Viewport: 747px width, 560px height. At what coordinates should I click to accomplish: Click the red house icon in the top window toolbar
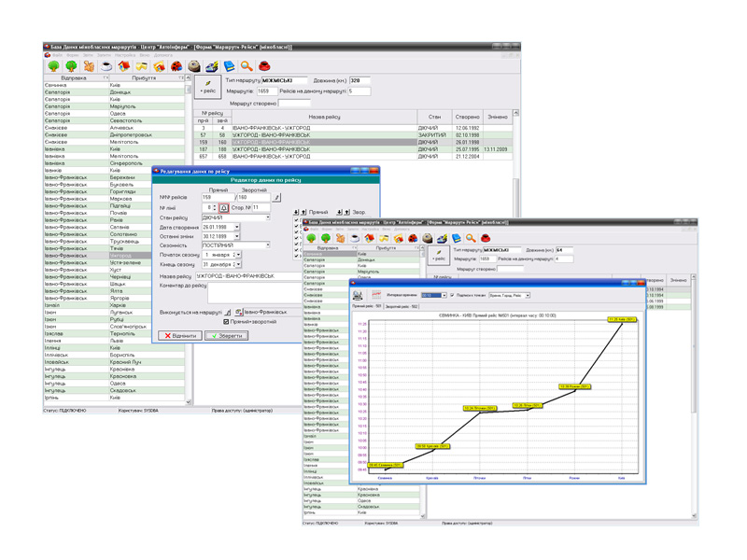point(124,66)
